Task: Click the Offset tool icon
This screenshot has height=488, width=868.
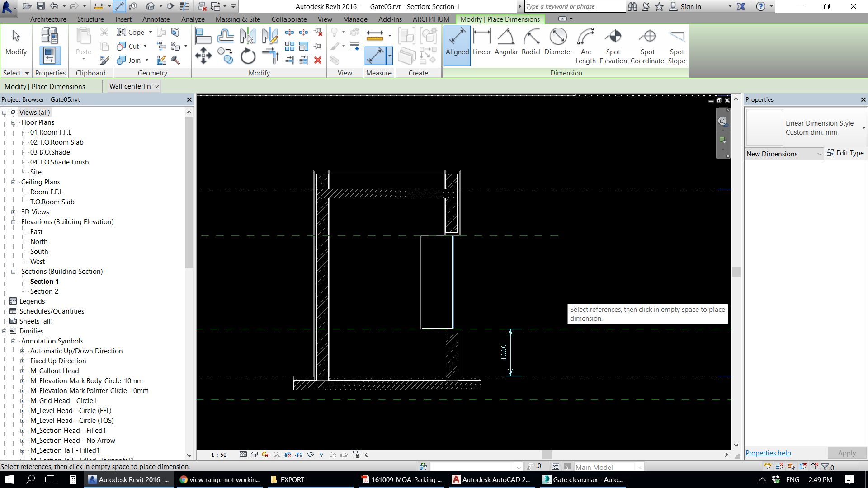Action: (x=225, y=35)
